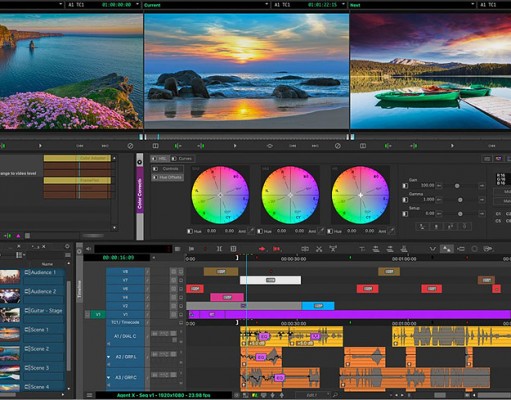Viewport: 511px width, 400px height.
Task: Click the timeline timecode display 00:00:16:09
Action: click(117, 258)
